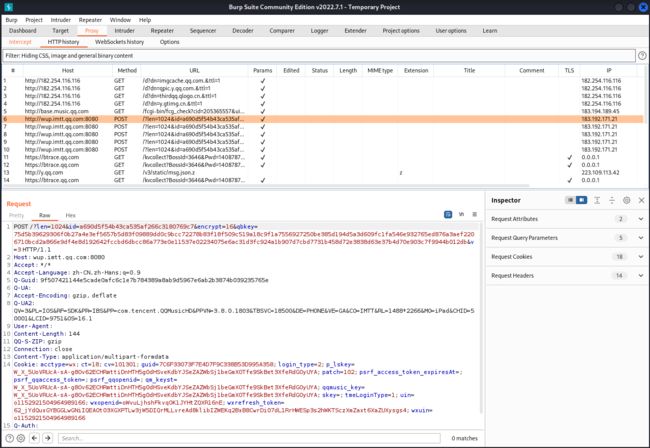The width and height of the screenshot is (650, 448).
Task: Sort history by Status column header
Action: point(320,70)
